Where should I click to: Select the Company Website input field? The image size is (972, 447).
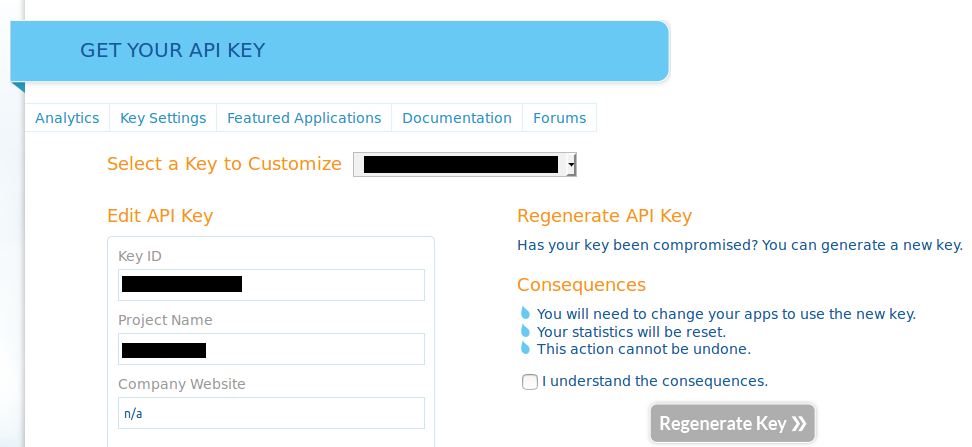click(272, 413)
